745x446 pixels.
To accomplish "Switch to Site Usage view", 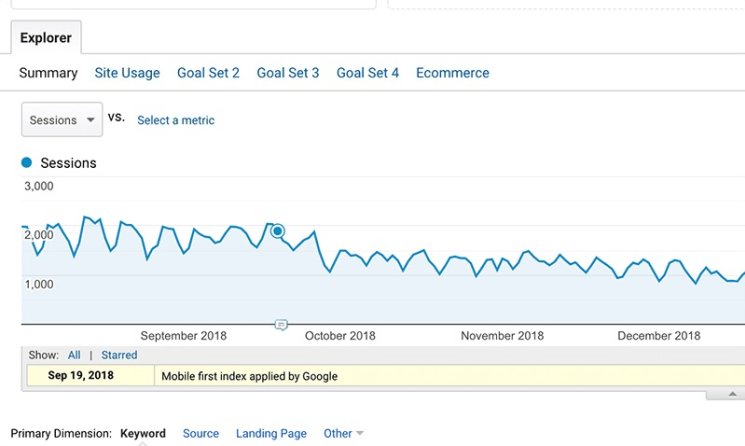I will tap(127, 73).
